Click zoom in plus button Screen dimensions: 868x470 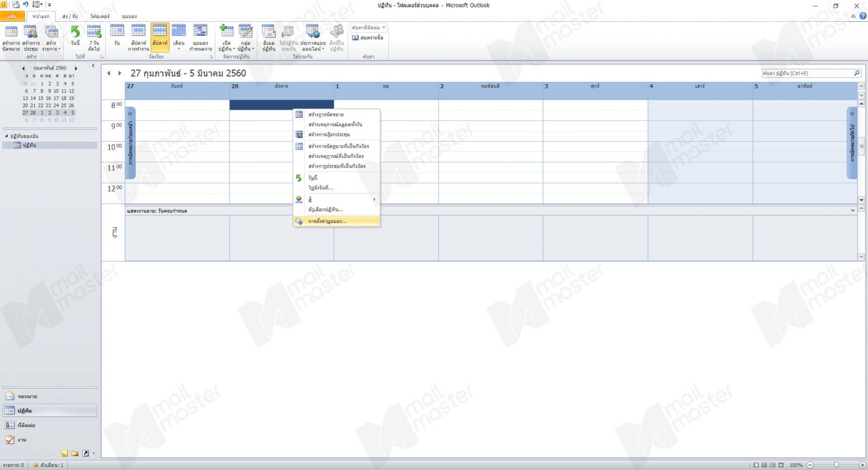click(x=862, y=465)
